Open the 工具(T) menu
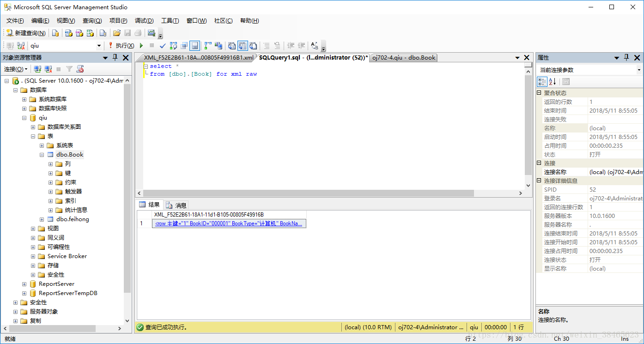Viewport: 644px width, 344px height. click(170, 21)
